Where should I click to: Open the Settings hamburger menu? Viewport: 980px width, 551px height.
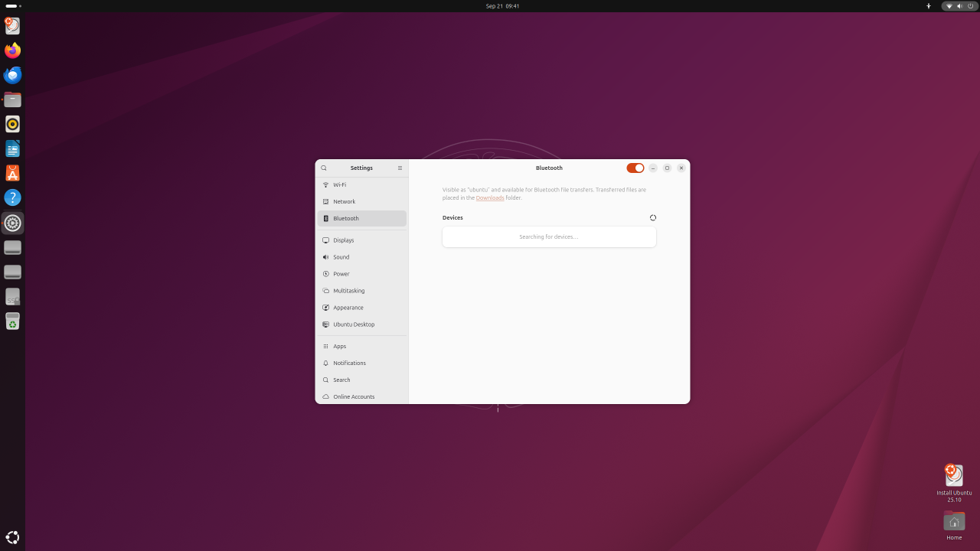(400, 168)
